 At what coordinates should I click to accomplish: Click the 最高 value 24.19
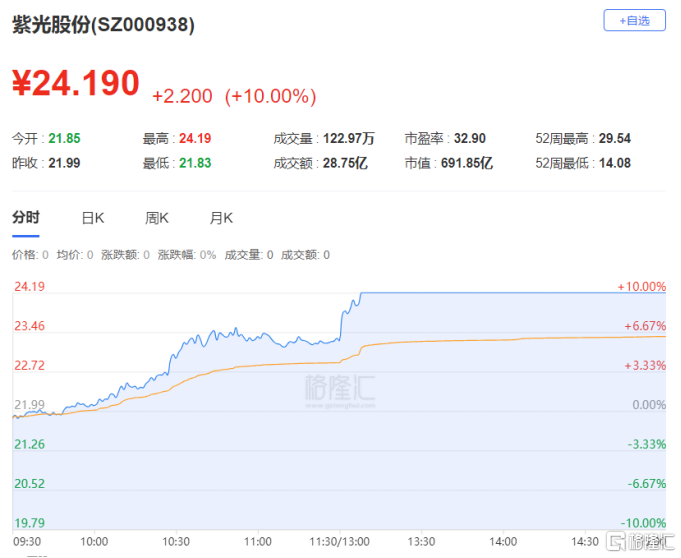(195, 139)
